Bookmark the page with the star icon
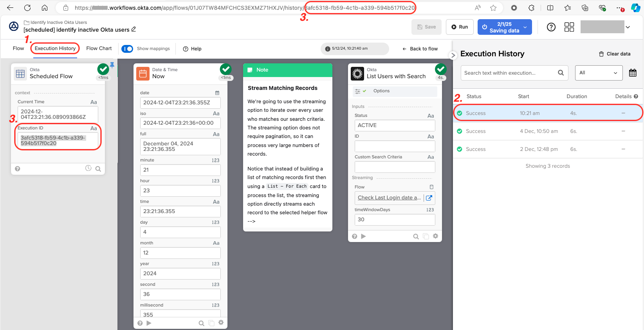This screenshot has width=644, height=330. pos(493,7)
